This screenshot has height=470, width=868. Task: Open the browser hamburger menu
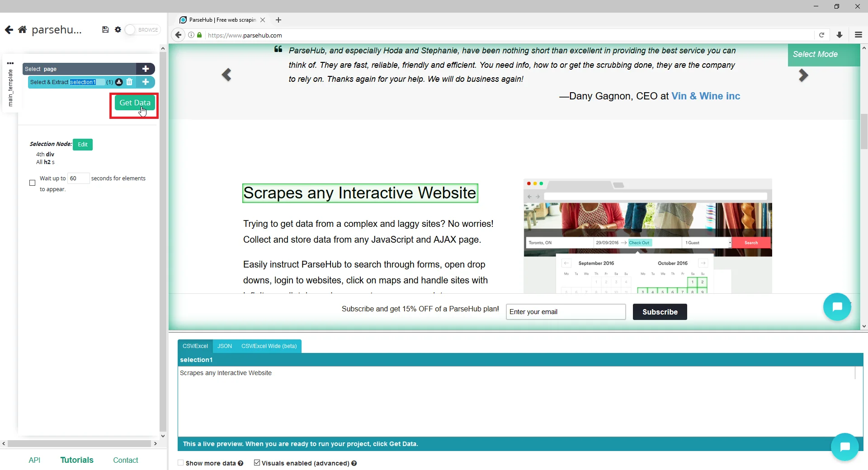(x=859, y=35)
